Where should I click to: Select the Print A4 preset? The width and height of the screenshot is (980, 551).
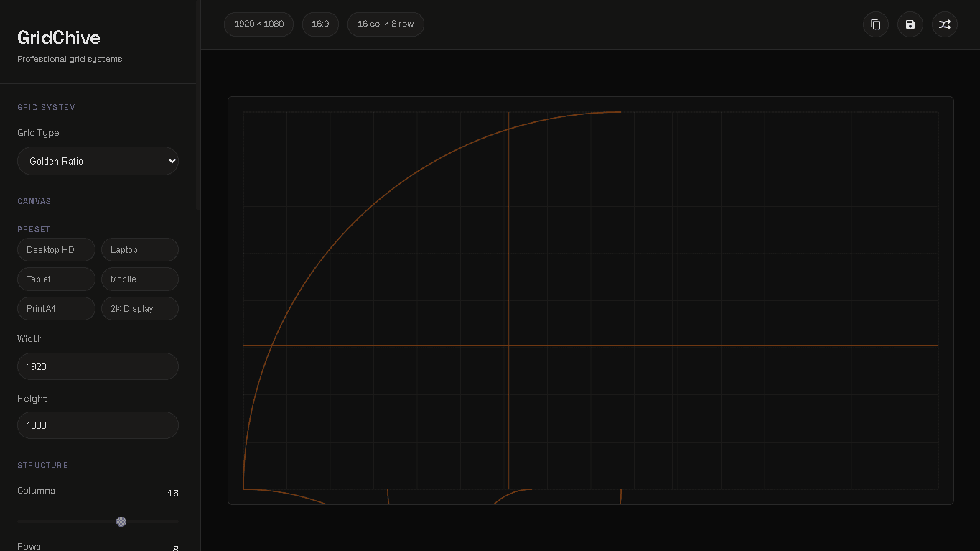(x=56, y=309)
